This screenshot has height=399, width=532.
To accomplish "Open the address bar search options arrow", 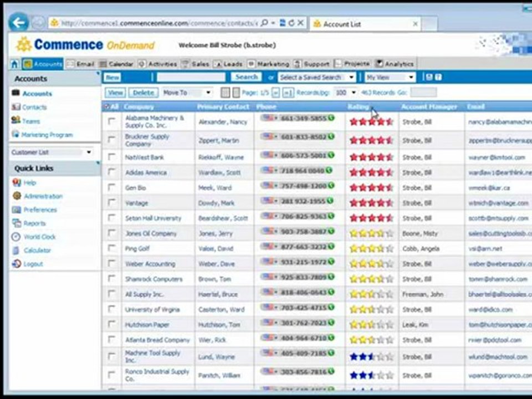I will click(x=273, y=23).
